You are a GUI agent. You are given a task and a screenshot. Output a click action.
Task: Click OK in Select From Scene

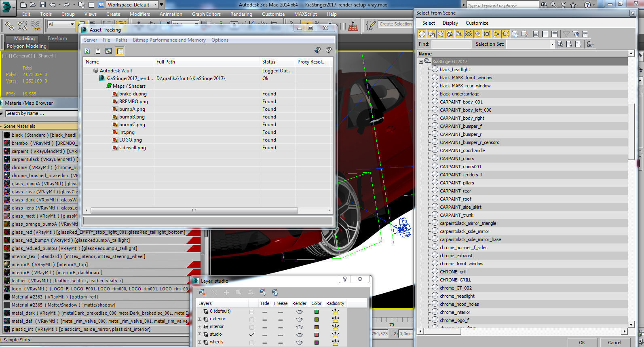pyautogui.click(x=582, y=343)
